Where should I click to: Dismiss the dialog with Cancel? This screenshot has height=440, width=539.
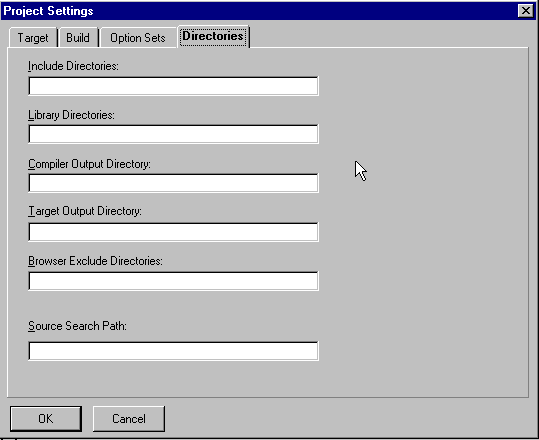click(129, 419)
